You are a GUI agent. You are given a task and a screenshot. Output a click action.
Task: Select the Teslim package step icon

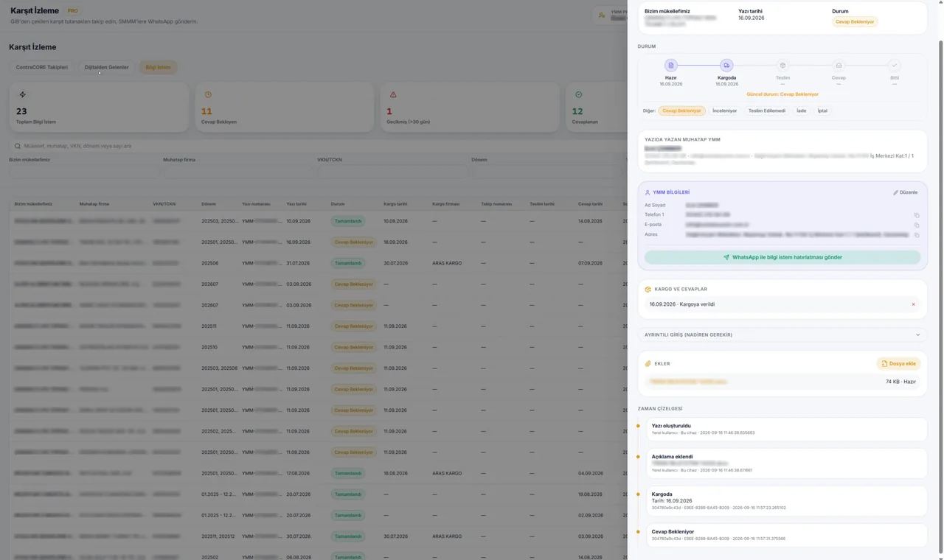click(782, 66)
